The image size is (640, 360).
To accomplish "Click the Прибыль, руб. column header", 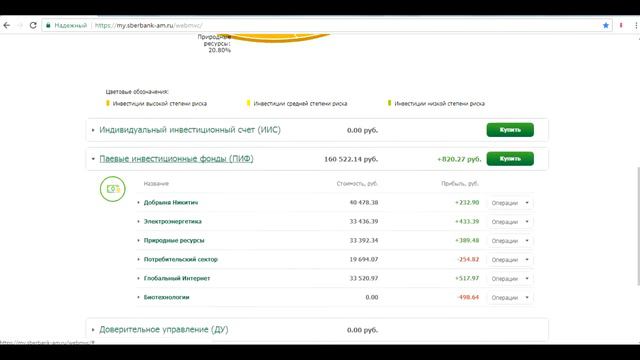I will 460,184.
